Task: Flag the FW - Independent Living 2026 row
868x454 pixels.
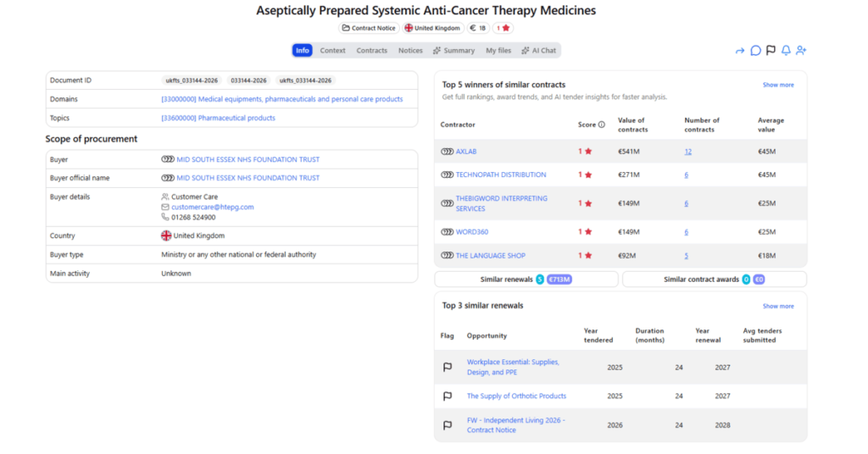Action: click(448, 425)
